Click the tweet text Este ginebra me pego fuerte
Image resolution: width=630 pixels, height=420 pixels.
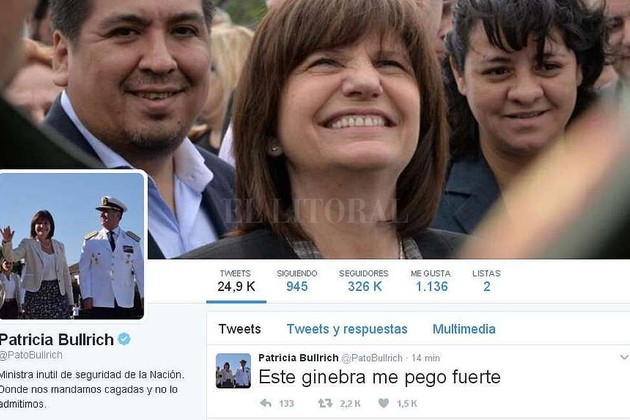(x=380, y=377)
